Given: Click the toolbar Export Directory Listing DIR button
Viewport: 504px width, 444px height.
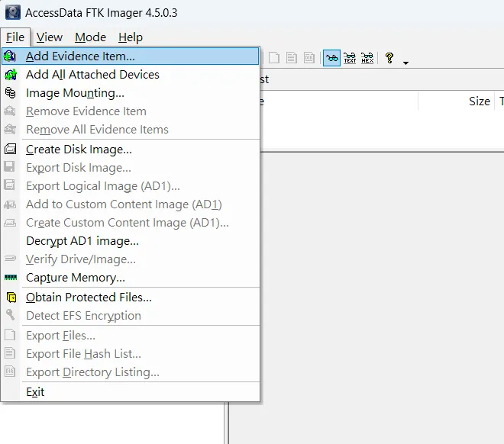Looking at the screenshot, I should coord(309,58).
